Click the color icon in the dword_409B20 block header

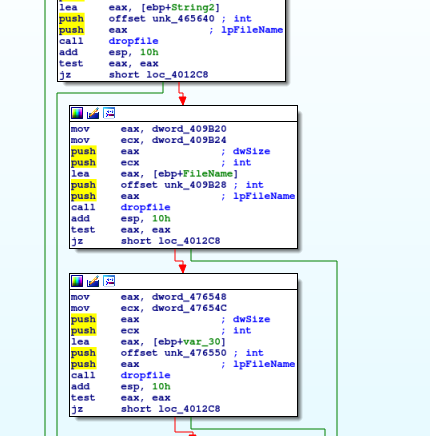coord(77,113)
